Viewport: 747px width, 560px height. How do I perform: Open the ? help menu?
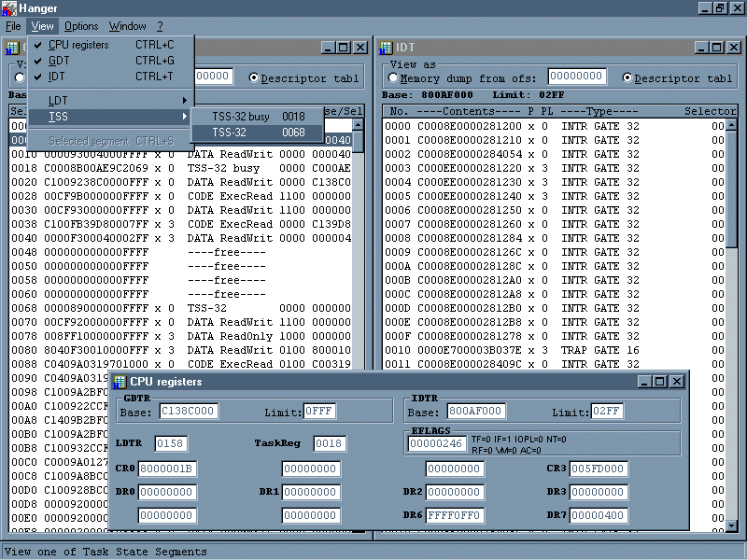(x=160, y=26)
